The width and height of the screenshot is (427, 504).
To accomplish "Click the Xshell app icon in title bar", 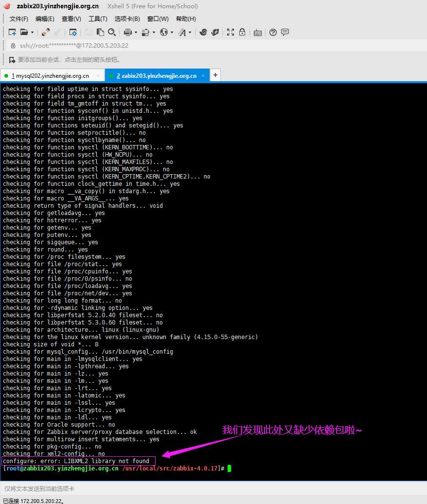I will pyautogui.click(x=7, y=6).
